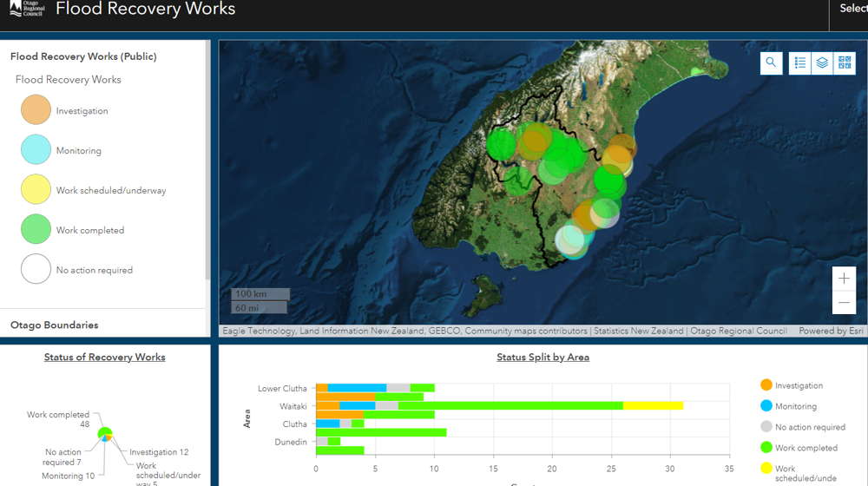
Task: Click the Status of Recovery Works heading
Action: click(x=105, y=357)
